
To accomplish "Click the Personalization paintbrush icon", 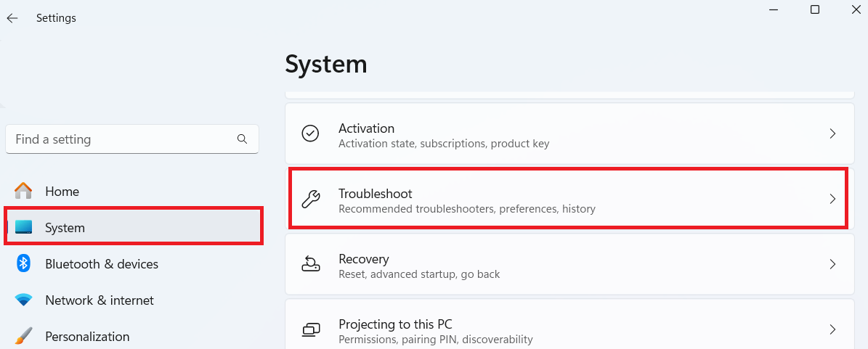I will (x=24, y=336).
